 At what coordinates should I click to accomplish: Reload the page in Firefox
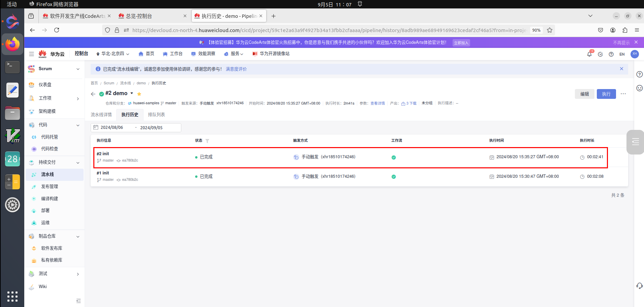(57, 30)
